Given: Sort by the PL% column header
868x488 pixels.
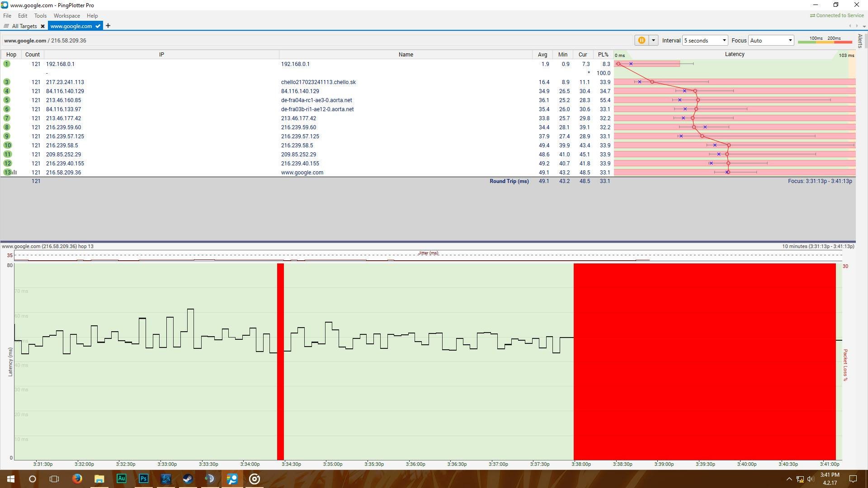Looking at the screenshot, I should (x=603, y=54).
